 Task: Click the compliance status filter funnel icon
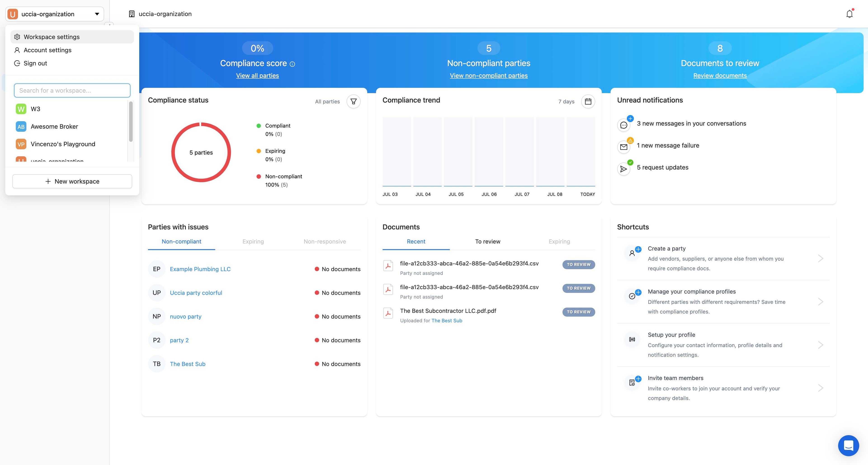coord(354,101)
